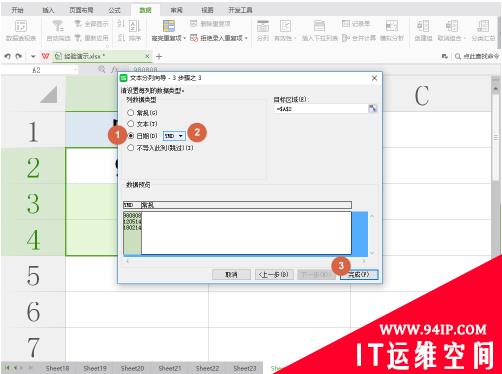Select column C header
This screenshot has height=374, width=502.
[x=421, y=95]
